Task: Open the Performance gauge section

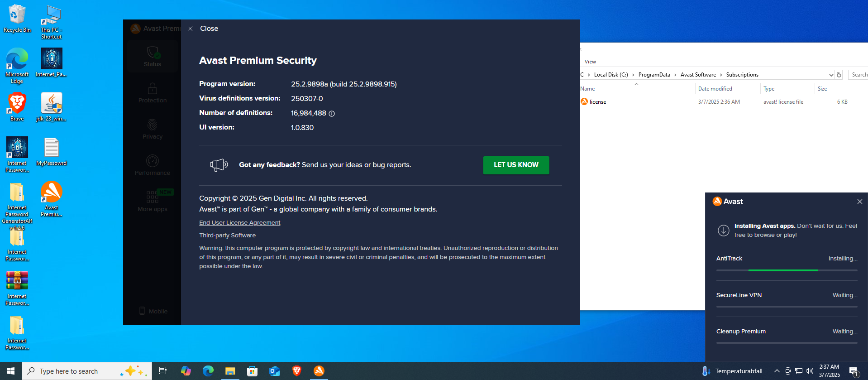Action: click(152, 165)
